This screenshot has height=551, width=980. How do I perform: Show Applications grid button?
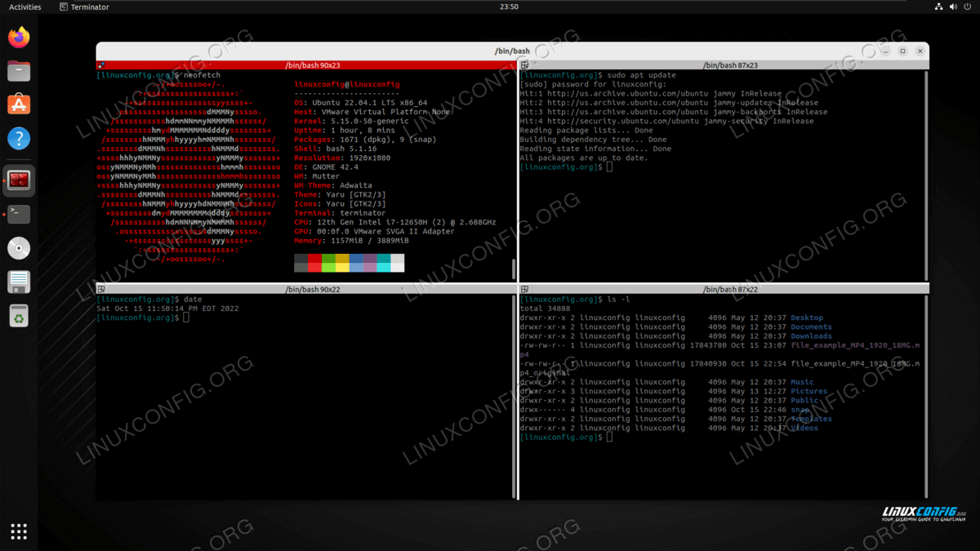[19, 531]
